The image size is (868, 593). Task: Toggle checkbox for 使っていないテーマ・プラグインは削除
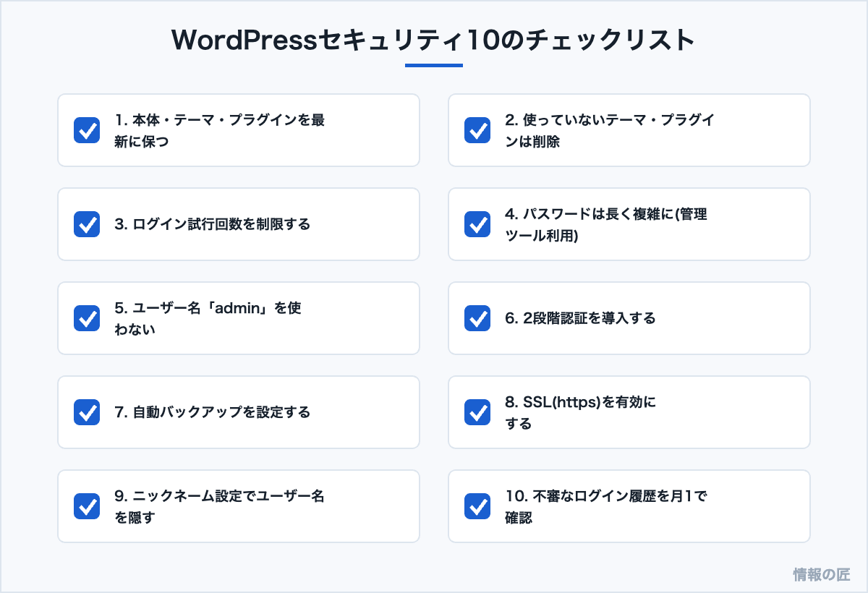(477, 130)
